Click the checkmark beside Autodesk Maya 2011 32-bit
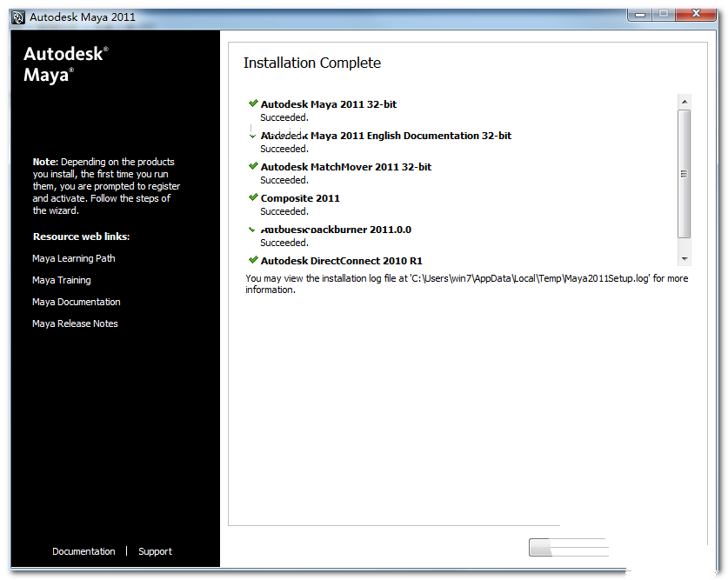728x580 pixels. [253, 103]
